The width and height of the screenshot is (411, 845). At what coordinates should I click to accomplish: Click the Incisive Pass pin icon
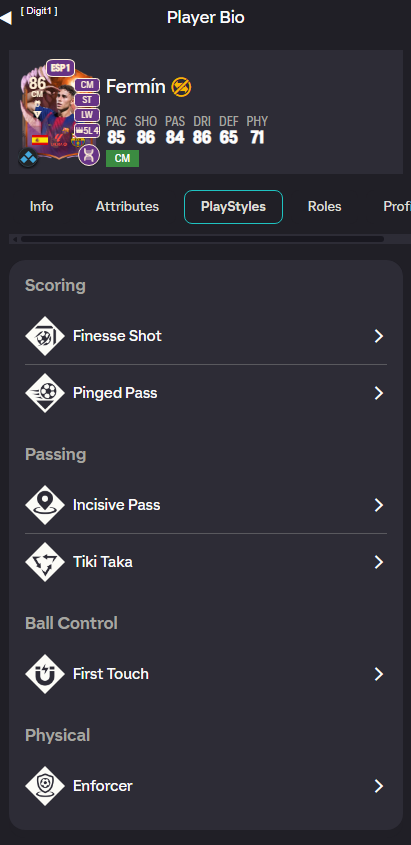coord(45,505)
